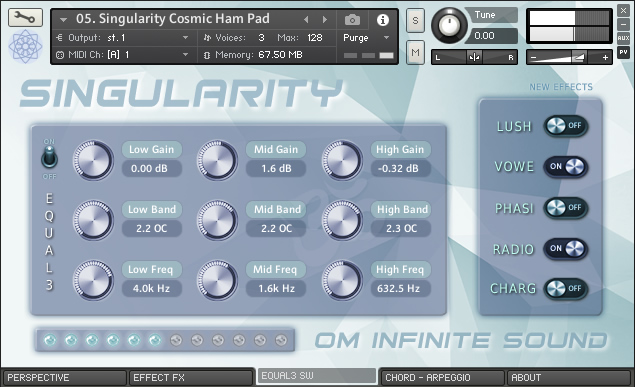Open instrument edit mode wrench icon
Image resolution: width=635 pixels, height=387 pixels.
[x=25, y=17]
